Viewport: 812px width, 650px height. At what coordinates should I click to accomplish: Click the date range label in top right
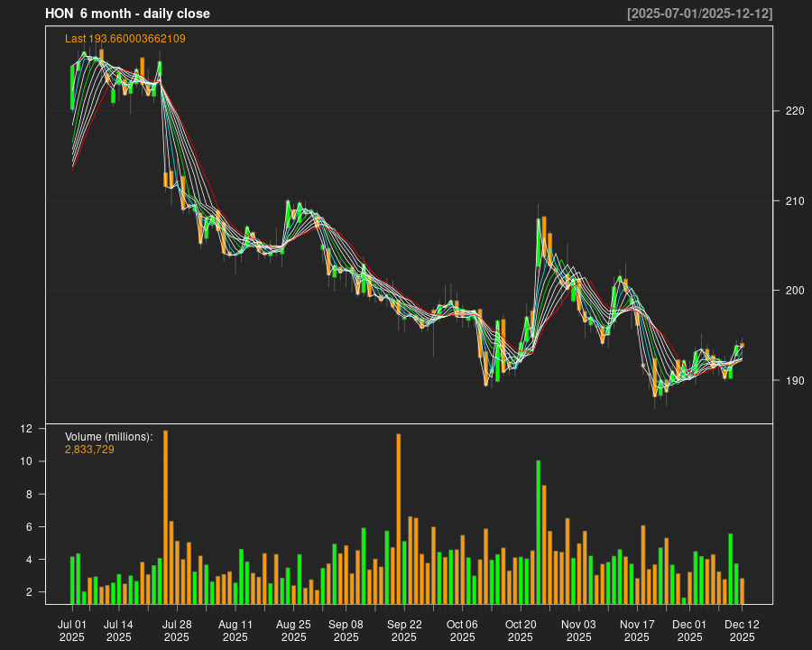point(699,14)
